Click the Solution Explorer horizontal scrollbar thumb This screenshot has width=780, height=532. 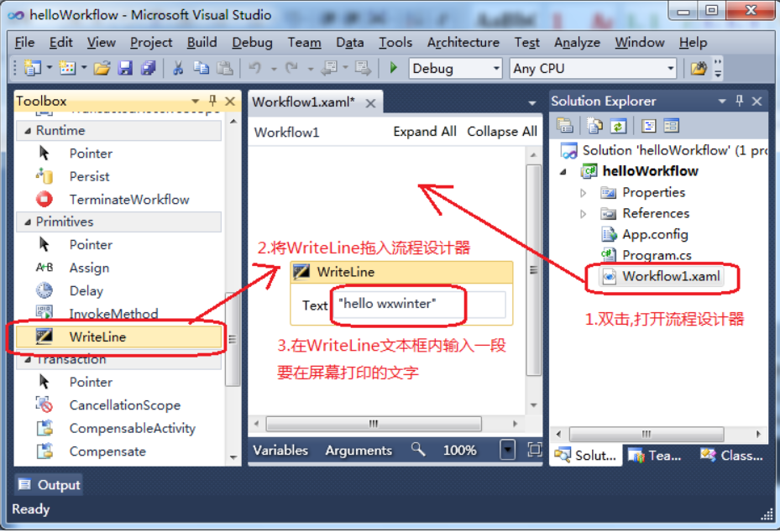click(x=647, y=434)
